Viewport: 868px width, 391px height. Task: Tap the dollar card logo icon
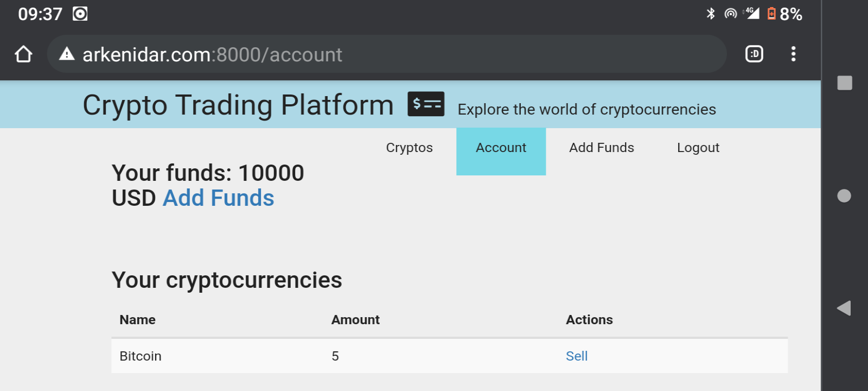pos(426,104)
